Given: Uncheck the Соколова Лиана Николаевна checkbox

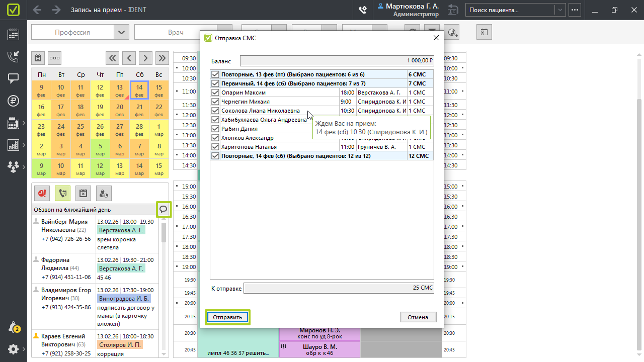Looking at the screenshot, I should (x=215, y=111).
